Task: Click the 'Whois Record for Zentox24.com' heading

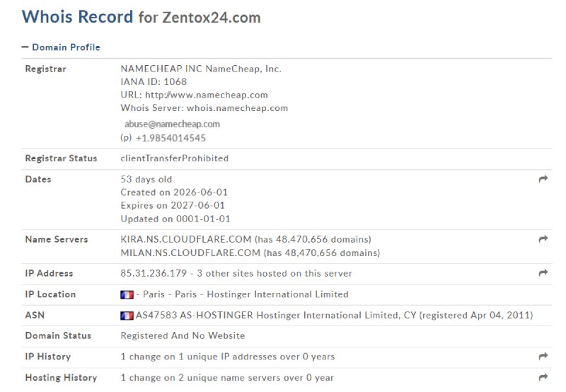Action: point(141,17)
